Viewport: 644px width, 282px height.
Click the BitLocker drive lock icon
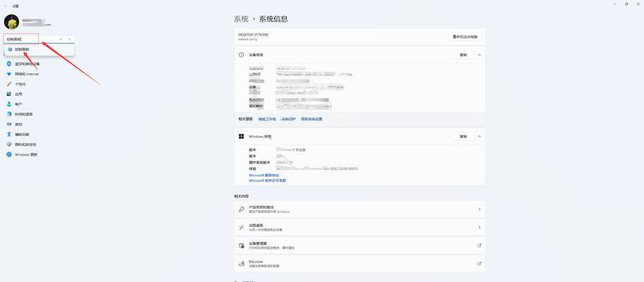pyautogui.click(x=242, y=264)
